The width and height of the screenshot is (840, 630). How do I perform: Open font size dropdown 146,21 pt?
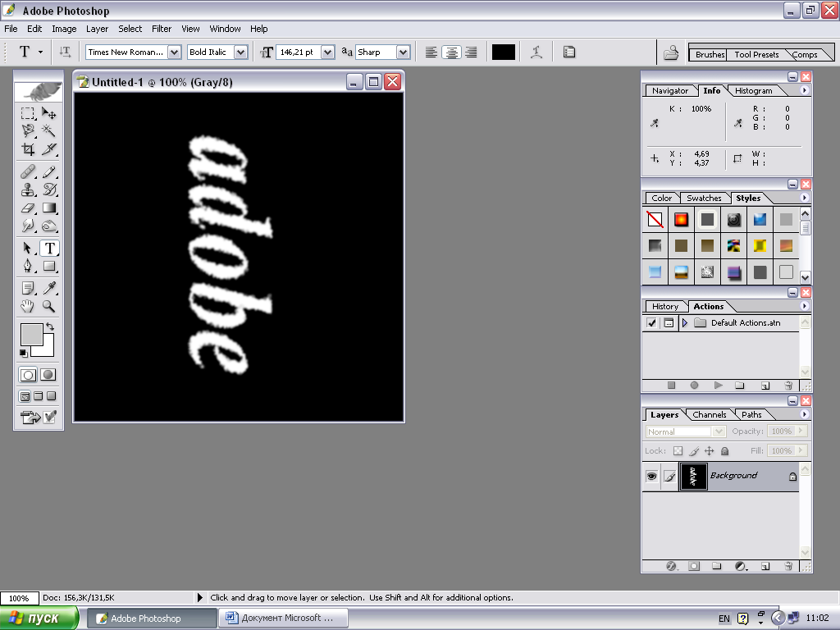327,52
